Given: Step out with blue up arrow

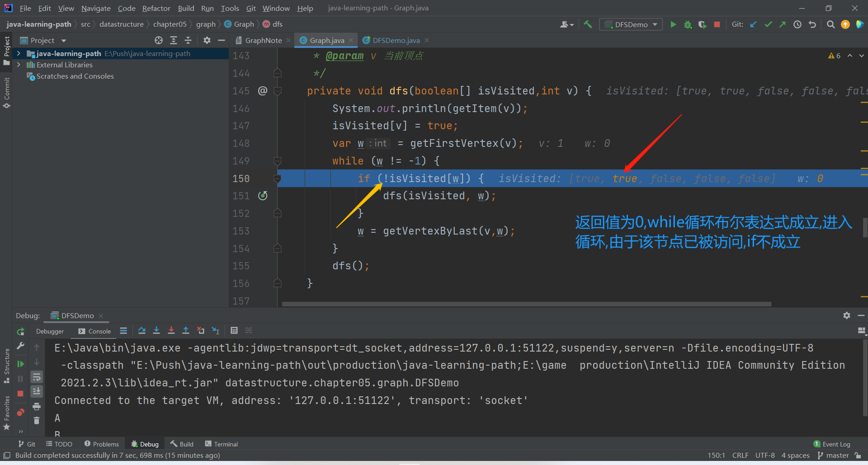Looking at the screenshot, I should [x=186, y=331].
